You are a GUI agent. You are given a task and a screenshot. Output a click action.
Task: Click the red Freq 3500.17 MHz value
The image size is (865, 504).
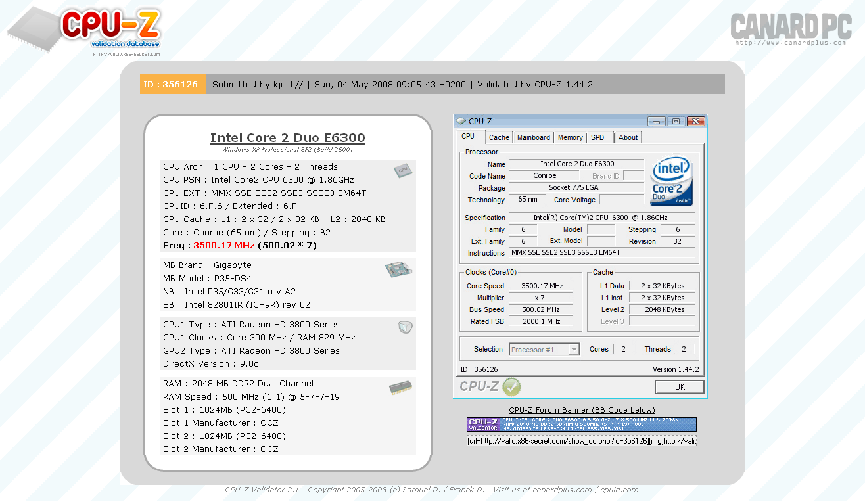click(224, 246)
